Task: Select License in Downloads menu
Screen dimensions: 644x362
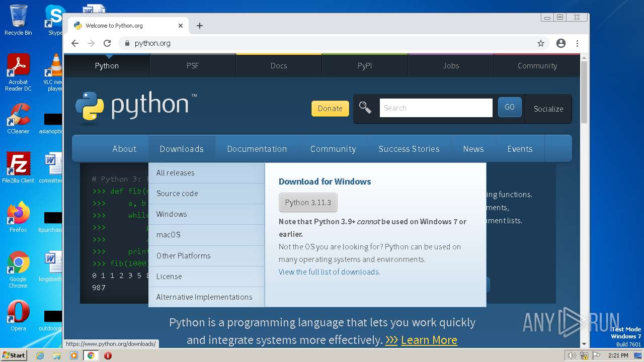Action: coord(206,277)
